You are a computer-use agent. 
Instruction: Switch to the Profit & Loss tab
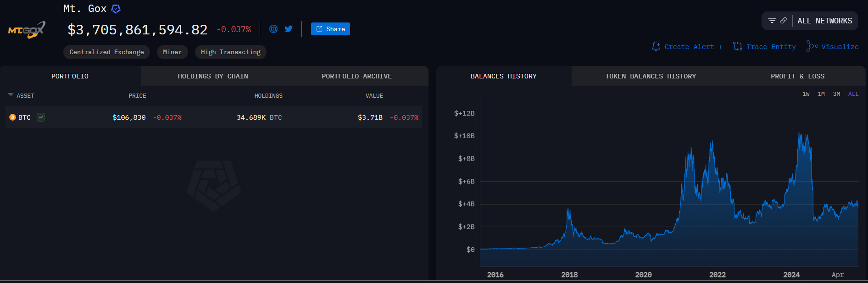coord(797,76)
